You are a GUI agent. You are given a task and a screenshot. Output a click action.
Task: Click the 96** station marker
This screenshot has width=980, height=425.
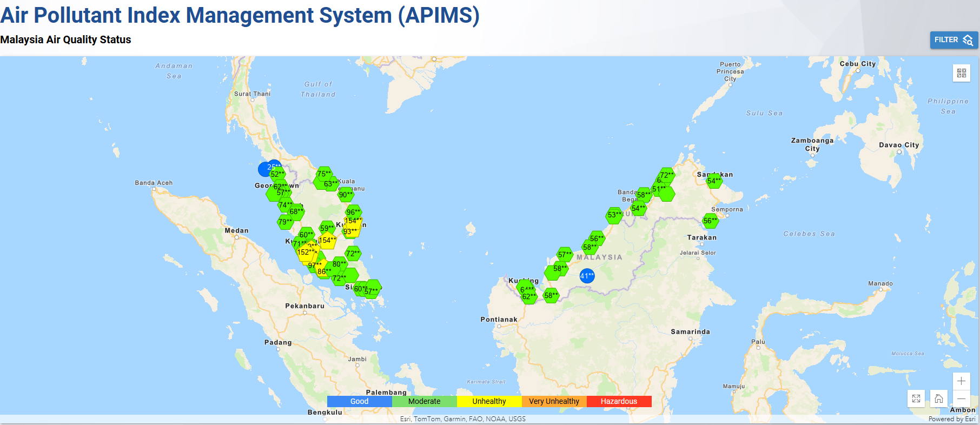(353, 212)
